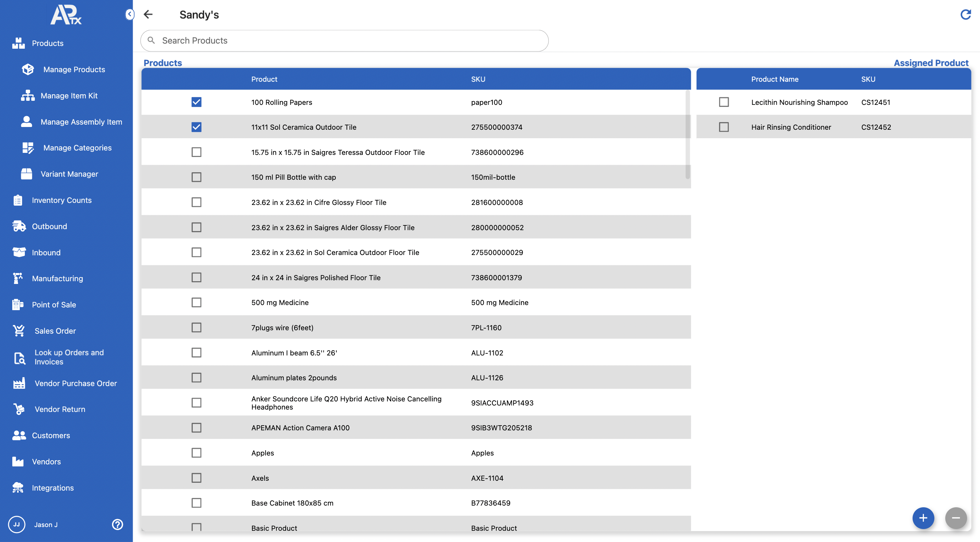Open the Inventory Counts menu
This screenshot has height=542, width=980.
point(62,200)
